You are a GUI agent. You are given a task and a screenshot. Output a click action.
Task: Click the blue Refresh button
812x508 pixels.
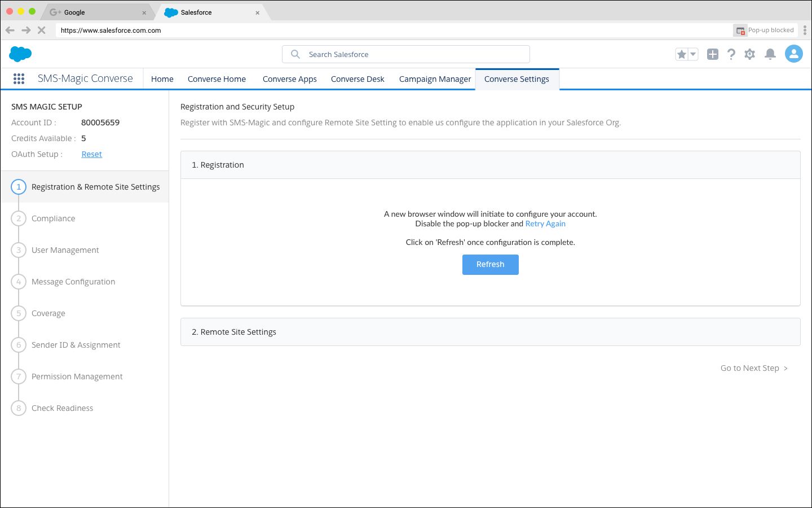point(491,264)
